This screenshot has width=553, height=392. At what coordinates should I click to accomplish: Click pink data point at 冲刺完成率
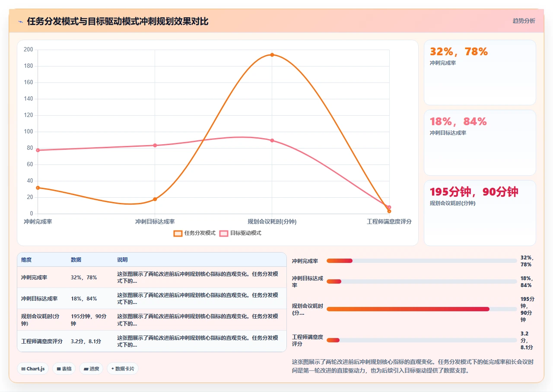coord(38,150)
